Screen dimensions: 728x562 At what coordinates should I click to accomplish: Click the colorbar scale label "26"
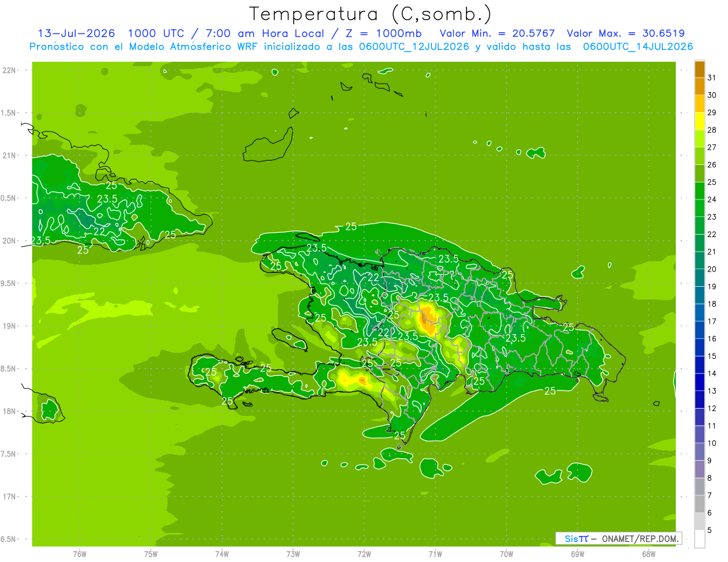tap(712, 165)
